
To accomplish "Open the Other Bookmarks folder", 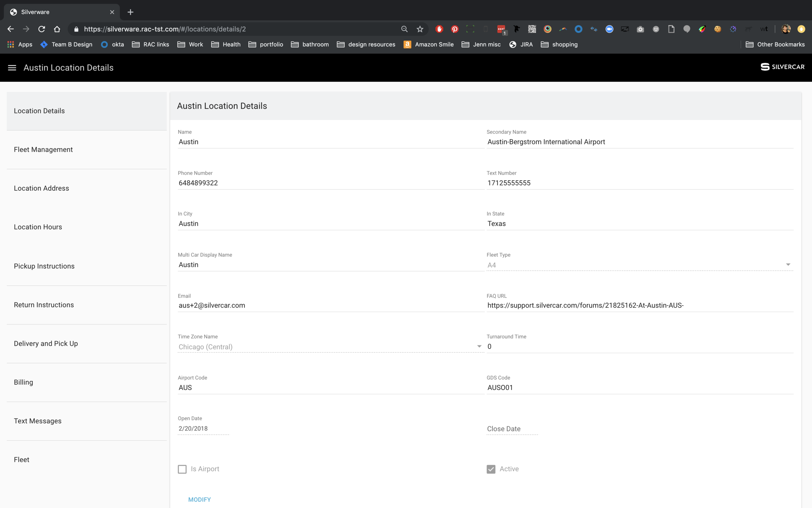I will [775, 44].
